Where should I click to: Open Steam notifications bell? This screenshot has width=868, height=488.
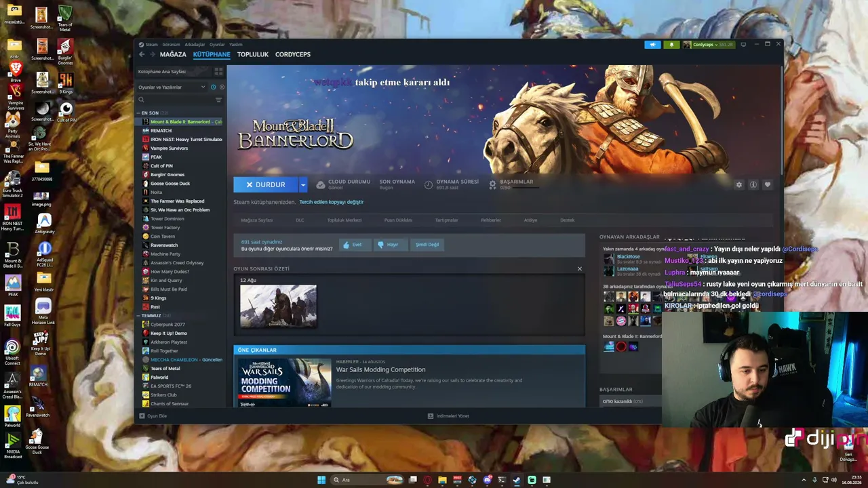point(671,45)
